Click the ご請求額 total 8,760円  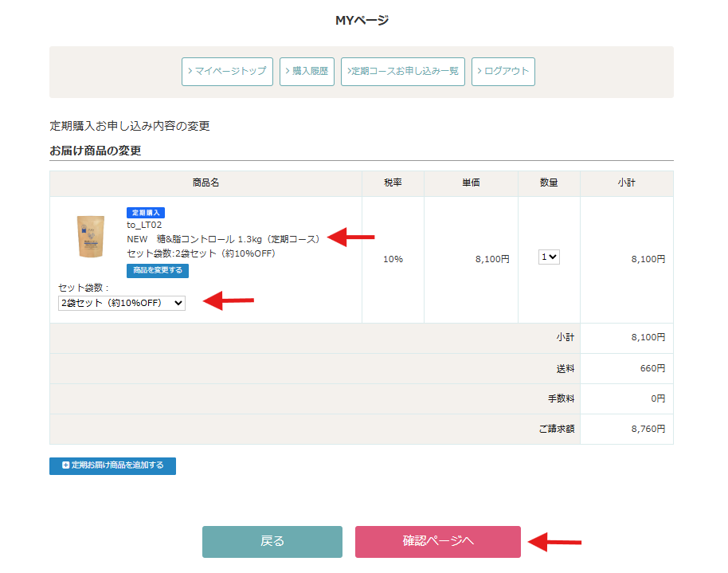pyautogui.click(x=648, y=429)
